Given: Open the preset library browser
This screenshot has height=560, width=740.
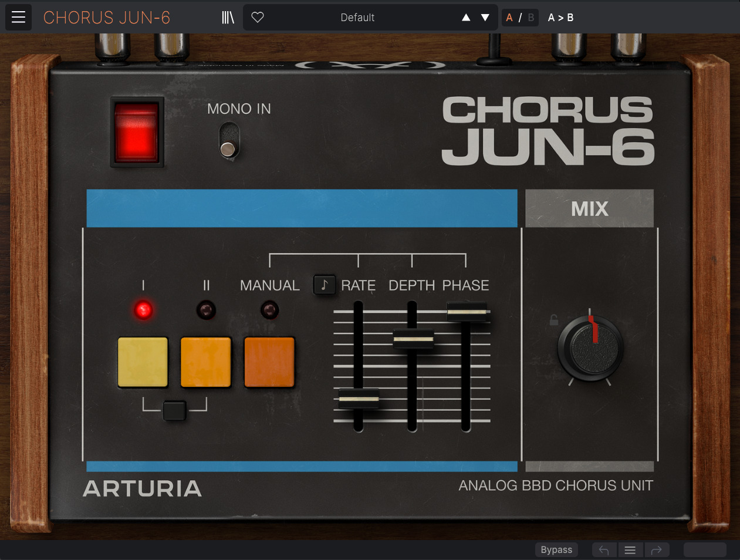Looking at the screenshot, I should point(228,18).
